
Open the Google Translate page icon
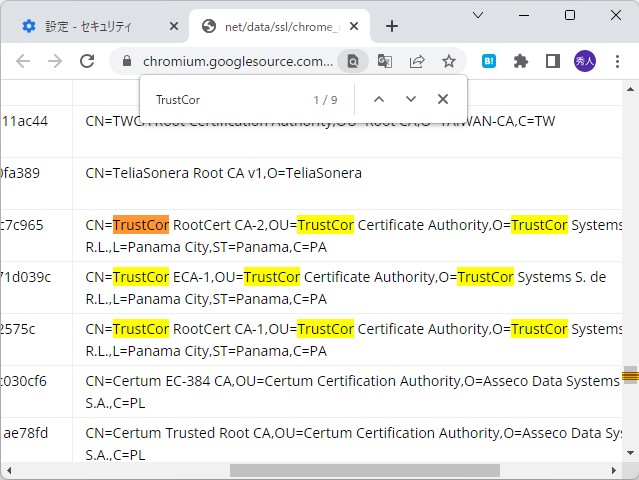click(385, 62)
